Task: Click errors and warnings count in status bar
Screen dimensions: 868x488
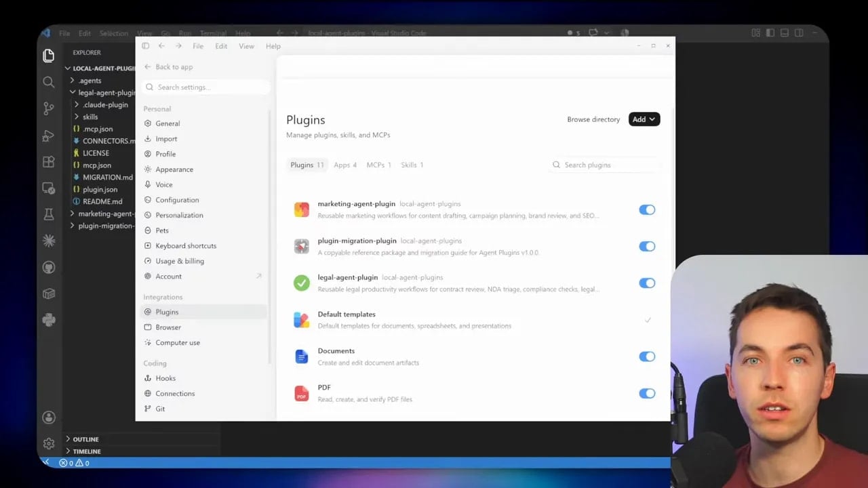Action: (x=75, y=463)
